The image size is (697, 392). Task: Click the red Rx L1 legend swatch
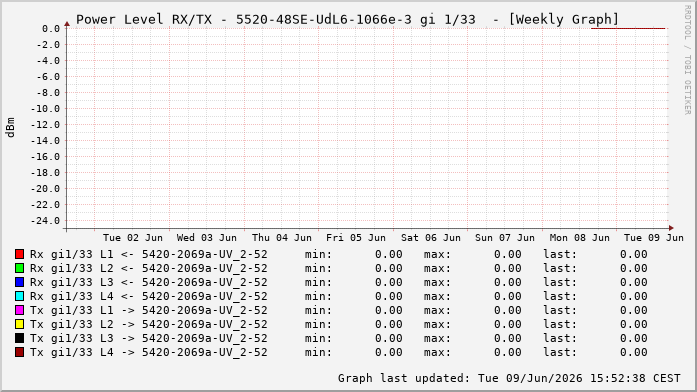pyautogui.click(x=19, y=254)
